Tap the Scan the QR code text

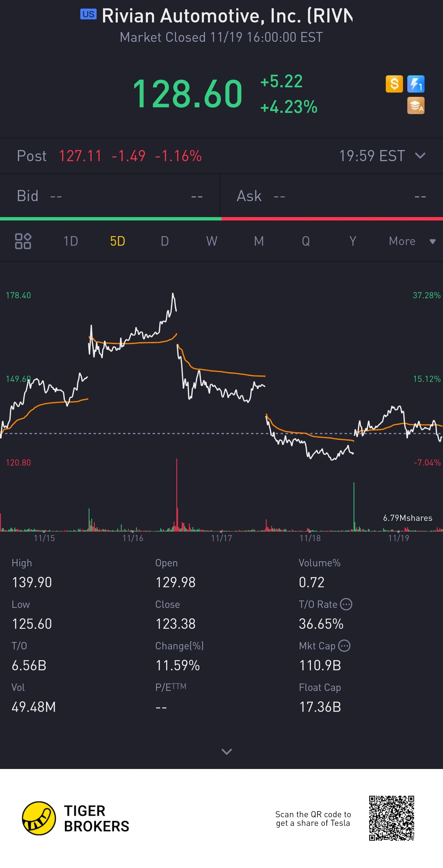coord(313,818)
